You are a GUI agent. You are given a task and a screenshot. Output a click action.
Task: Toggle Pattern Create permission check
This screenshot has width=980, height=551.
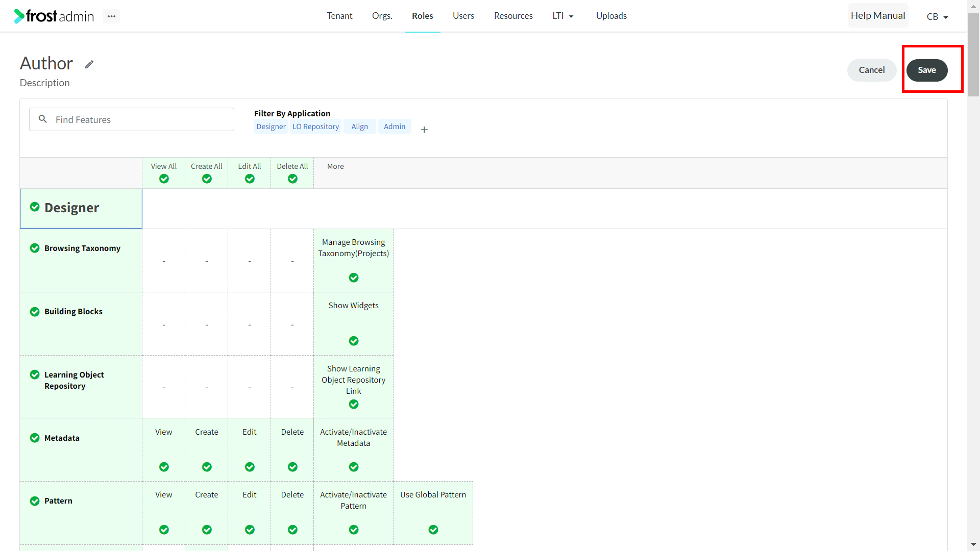207,530
